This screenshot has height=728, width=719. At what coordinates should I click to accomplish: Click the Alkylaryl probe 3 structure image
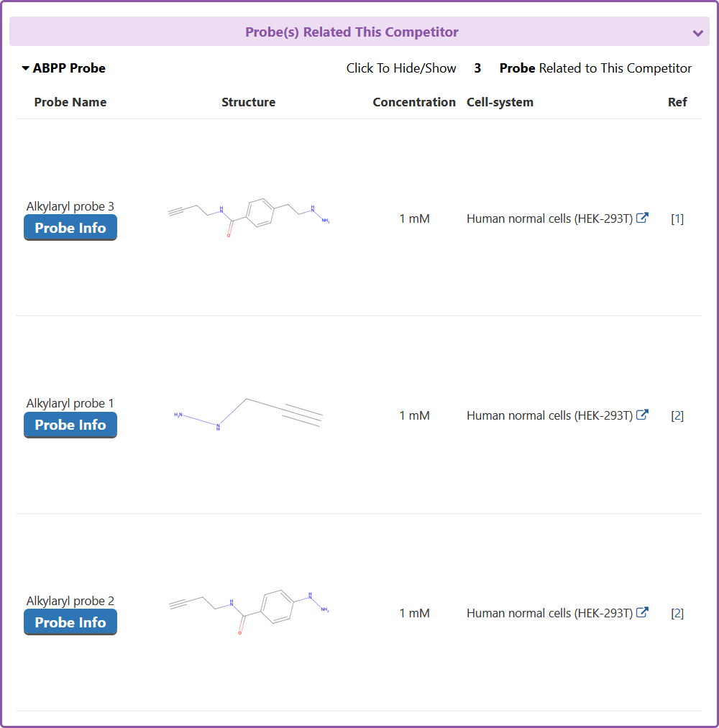(249, 215)
